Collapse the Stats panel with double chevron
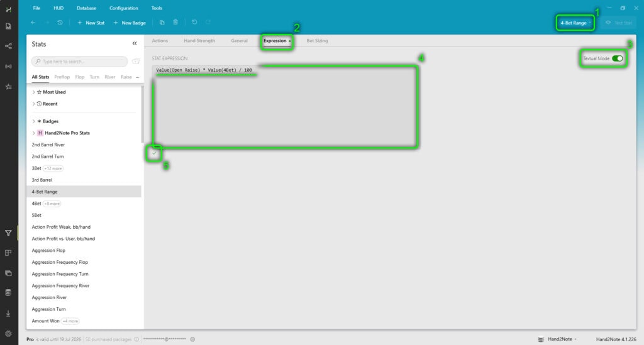 (135, 43)
